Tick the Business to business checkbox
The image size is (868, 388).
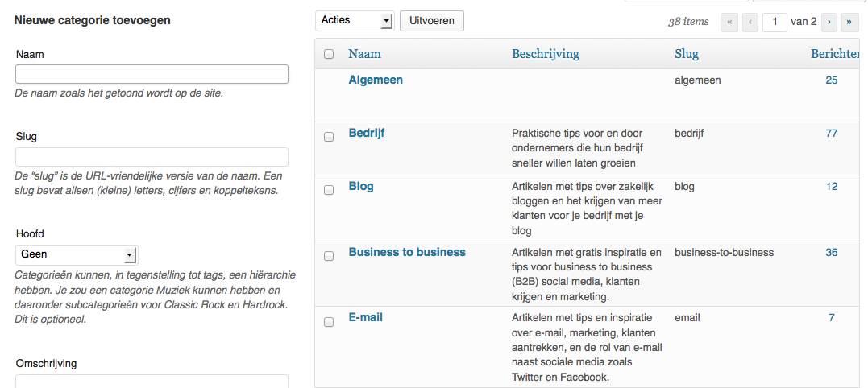329,256
